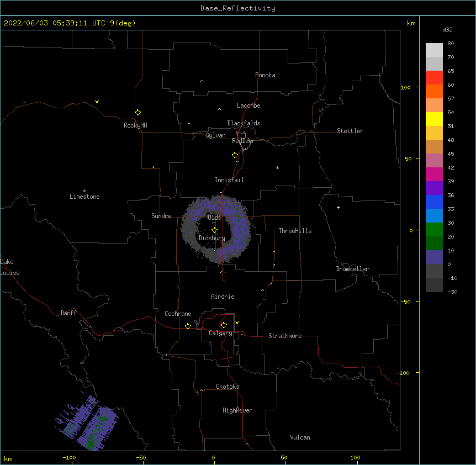Viewport: 476px width, 465px height.
Task: Select the yellow 51-54 dBZ swatch
Action: (x=434, y=119)
